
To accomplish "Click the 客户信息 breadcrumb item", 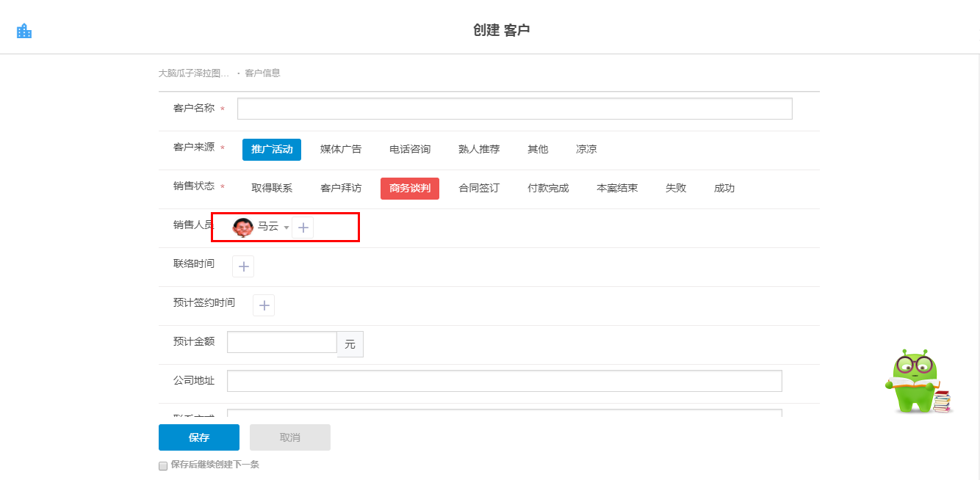I will [262, 73].
